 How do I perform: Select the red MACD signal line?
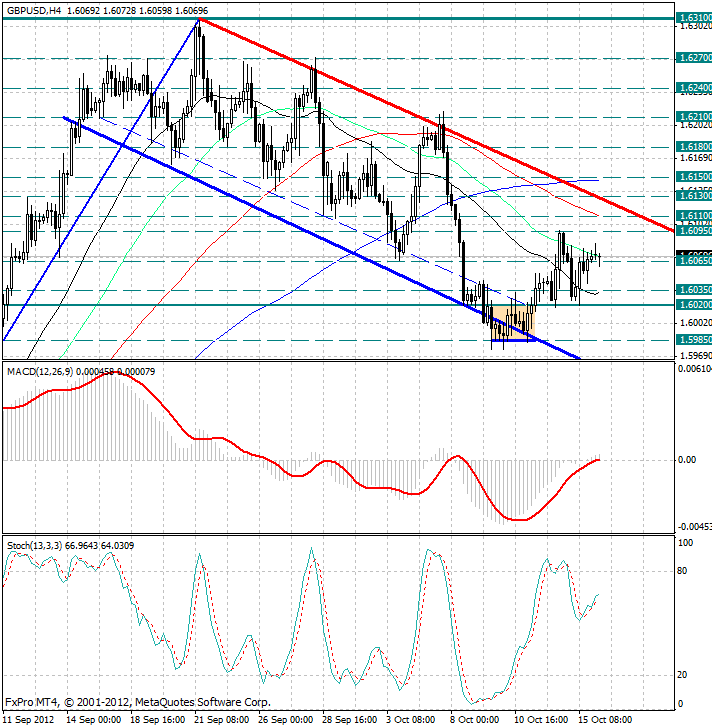point(301,446)
